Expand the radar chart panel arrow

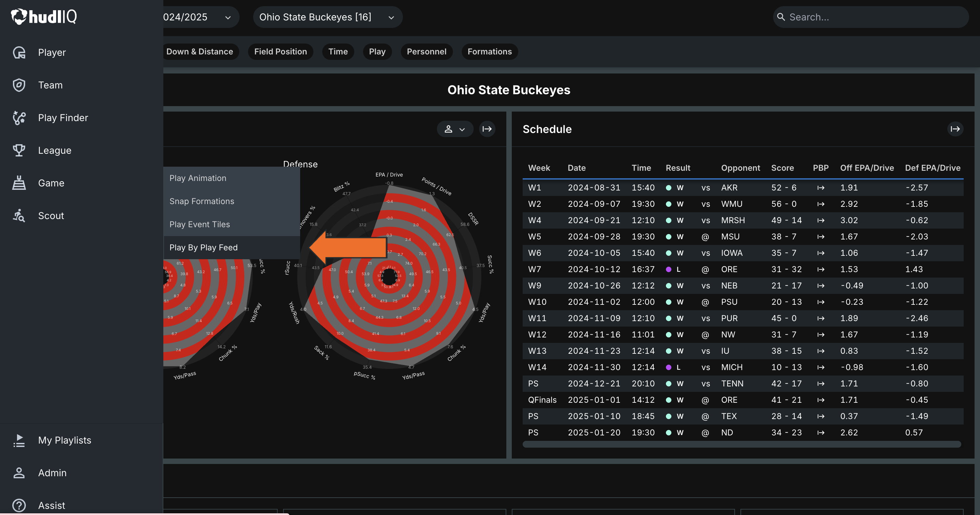pyautogui.click(x=487, y=129)
